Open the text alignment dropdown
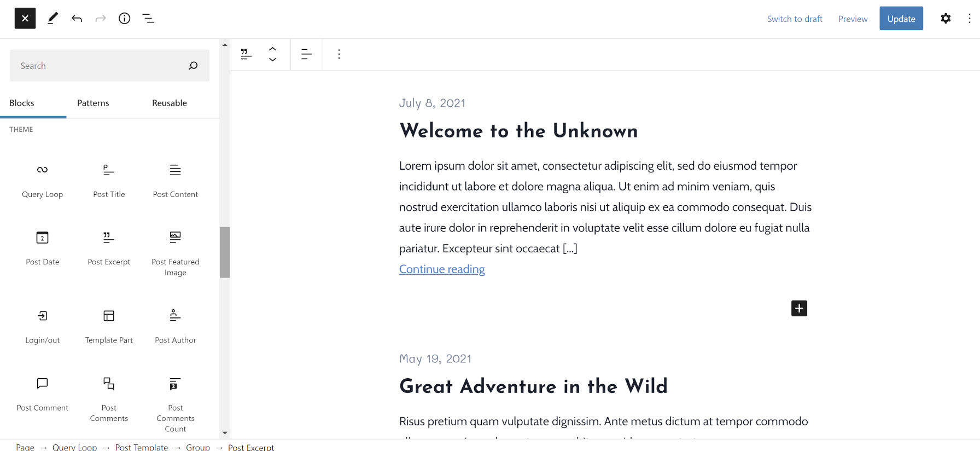Viewport: 980px width, 451px height. [307, 54]
